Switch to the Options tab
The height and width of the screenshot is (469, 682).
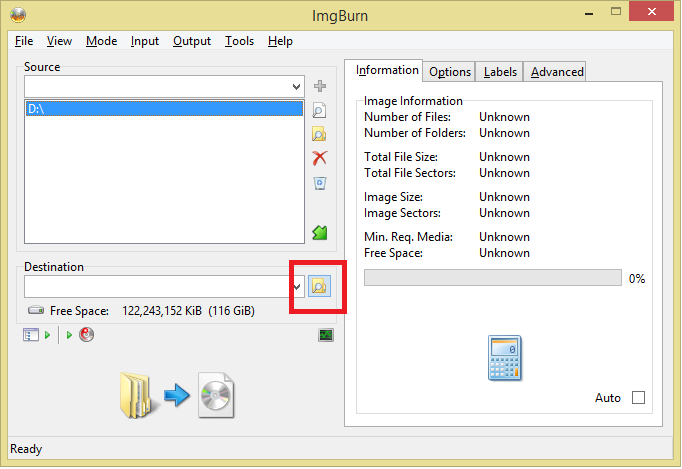point(450,72)
